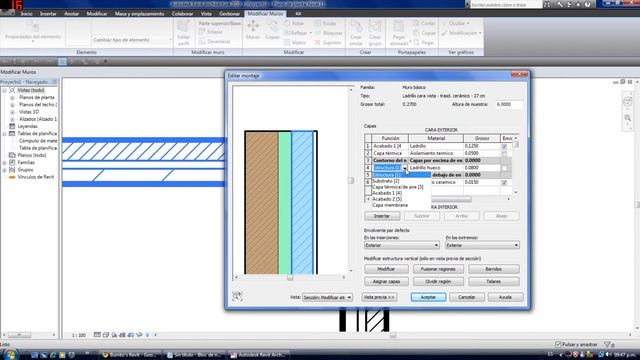The image size is (640, 360).
Task: Click the zoom icon on navigation bar
Action: [x=628, y=118]
